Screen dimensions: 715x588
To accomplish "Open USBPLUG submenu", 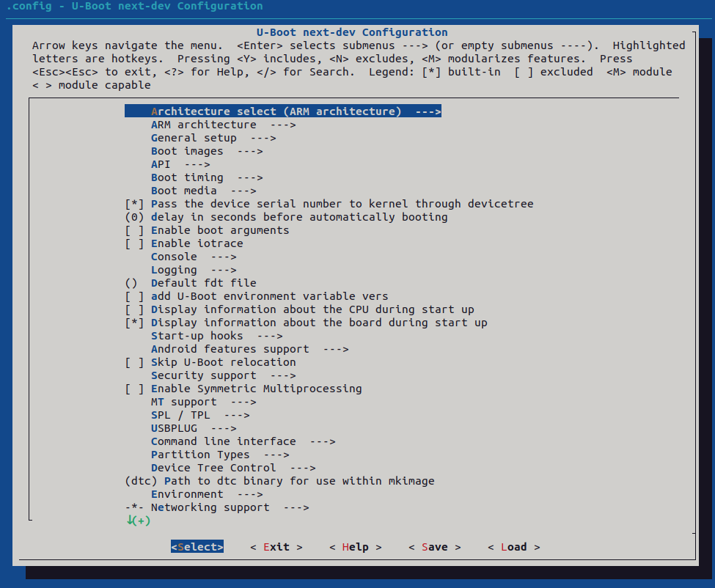I will pyautogui.click(x=194, y=428).
